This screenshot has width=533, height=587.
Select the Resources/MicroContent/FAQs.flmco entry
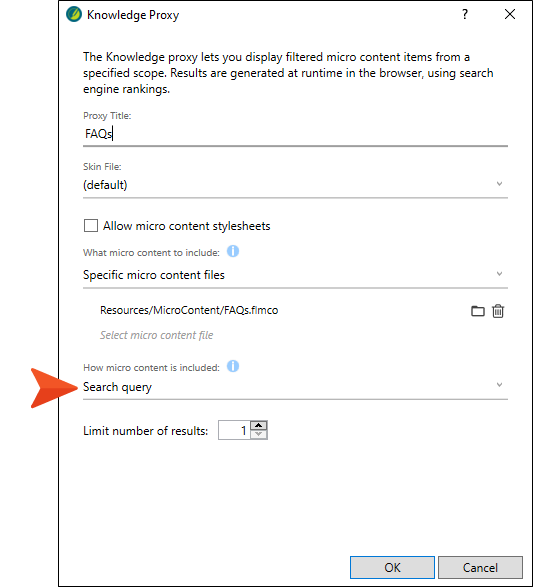pyautogui.click(x=189, y=310)
